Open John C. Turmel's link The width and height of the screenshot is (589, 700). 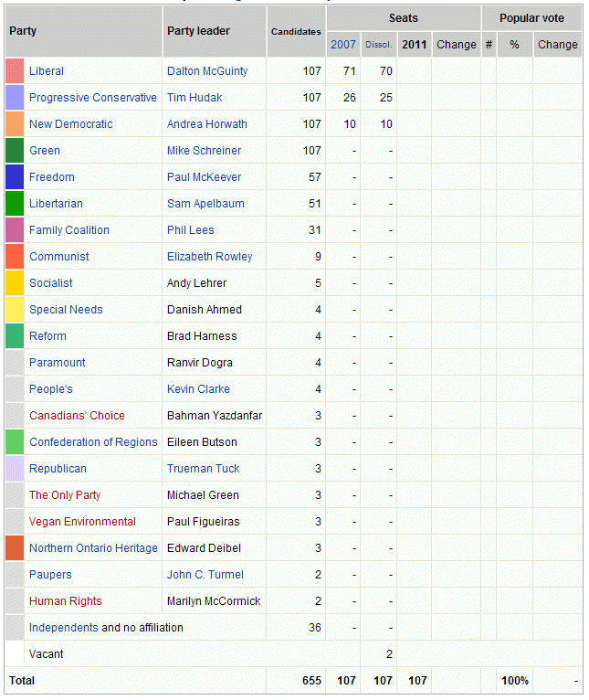point(205,575)
